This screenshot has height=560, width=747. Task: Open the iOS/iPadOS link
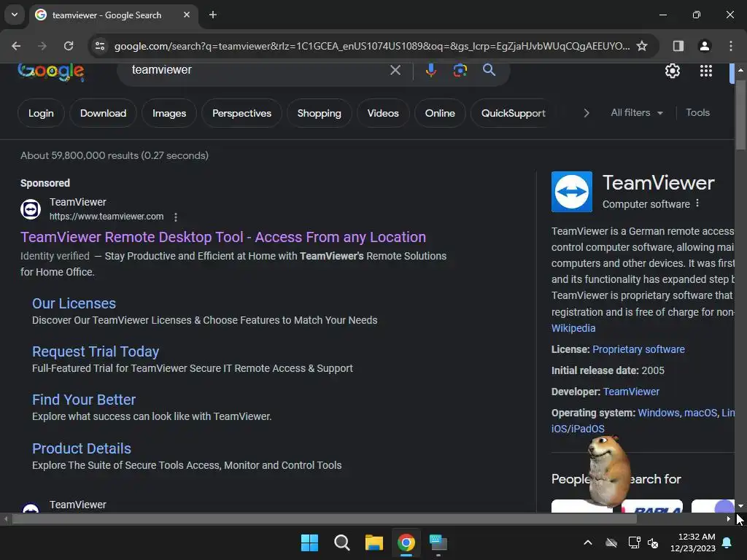pyautogui.click(x=578, y=429)
